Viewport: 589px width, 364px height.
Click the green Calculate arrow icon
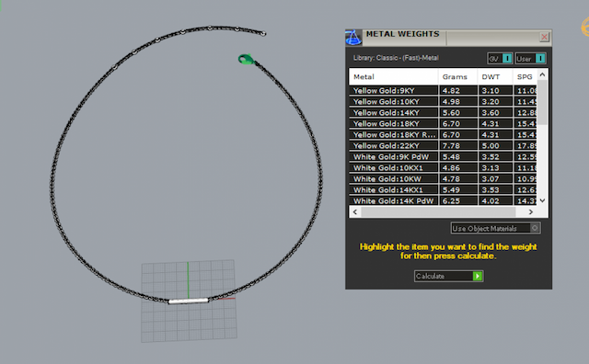(477, 276)
